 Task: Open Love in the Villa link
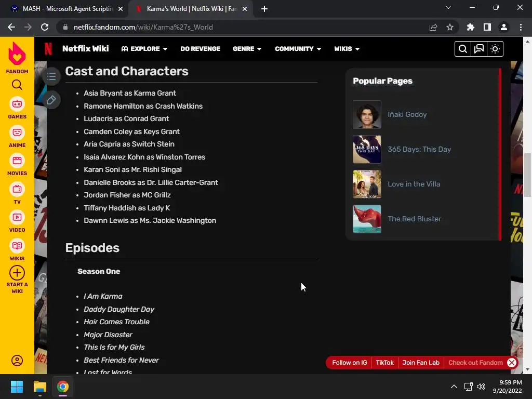pos(414,184)
